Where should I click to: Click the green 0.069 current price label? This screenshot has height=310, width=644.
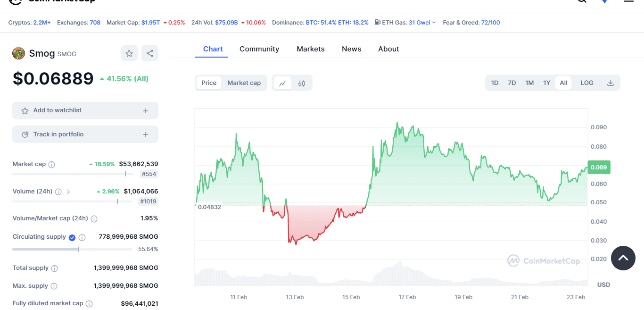[598, 168]
